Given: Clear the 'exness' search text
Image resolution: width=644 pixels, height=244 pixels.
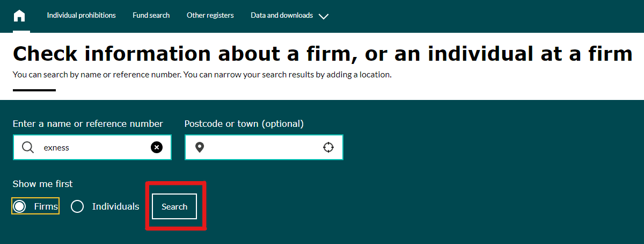Looking at the screenshot, I should click(156, 147).
